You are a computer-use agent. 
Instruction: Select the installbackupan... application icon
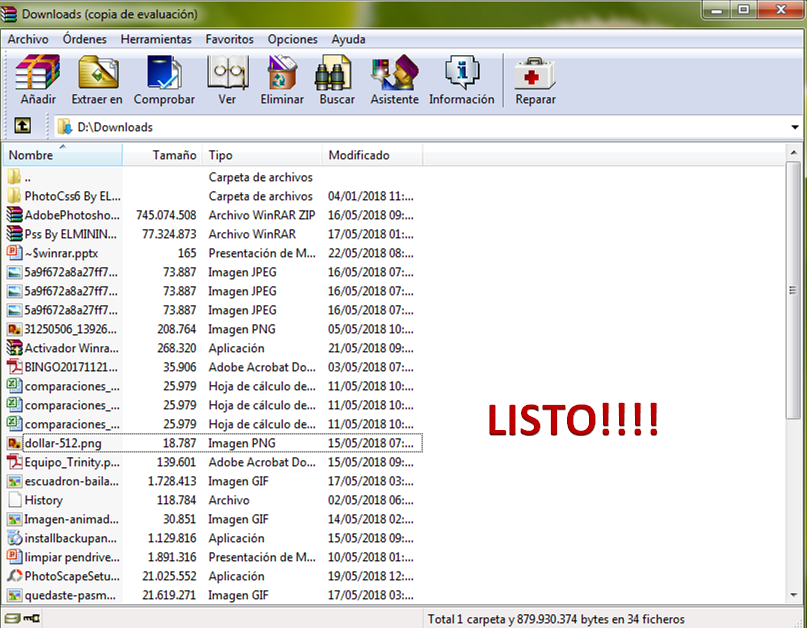(x=14, y=538)
